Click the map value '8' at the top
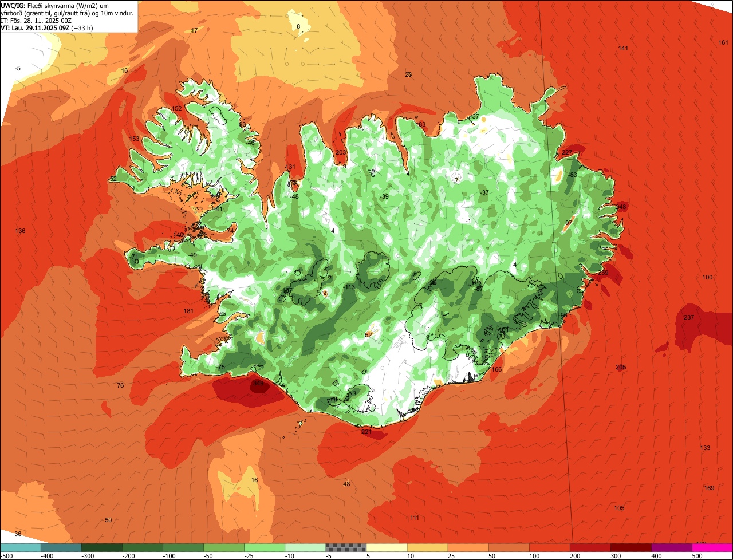This screenshot has height=560, width=733. (298, 26)
